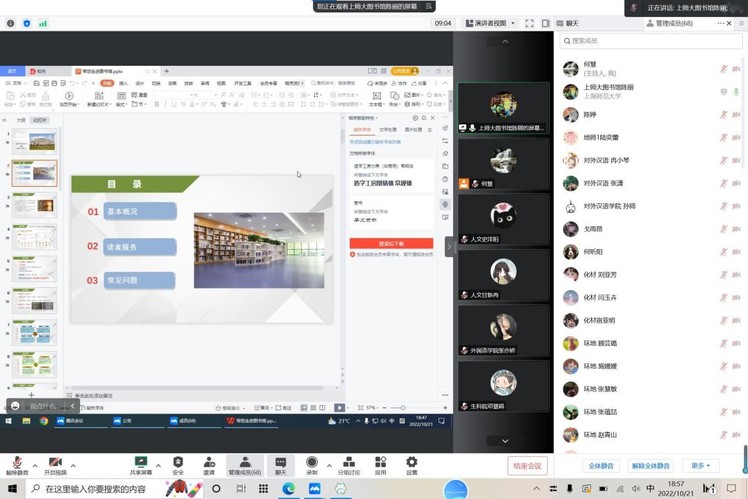This screenshot has width=748, height=499.
Task: Expand the 演讲者视图 view dropdown
Action: 518,23
